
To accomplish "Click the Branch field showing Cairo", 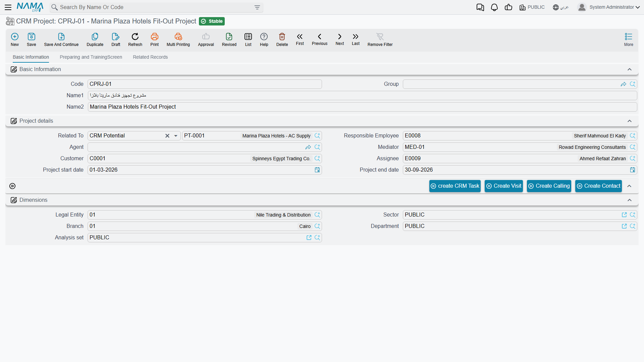I will (205, 226).
